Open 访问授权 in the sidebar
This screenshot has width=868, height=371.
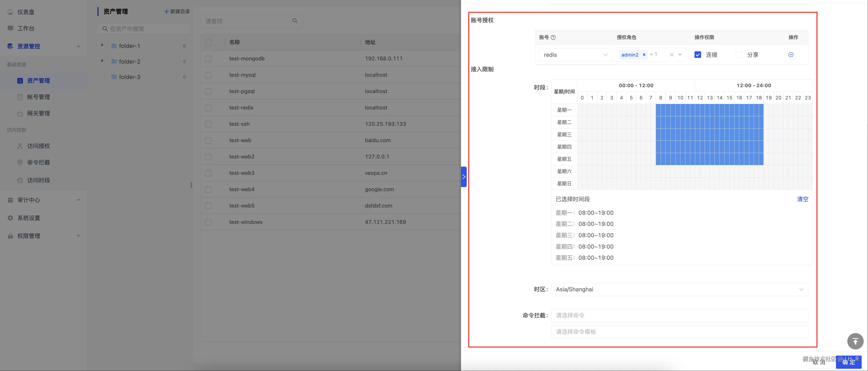[x=38, y=146]
